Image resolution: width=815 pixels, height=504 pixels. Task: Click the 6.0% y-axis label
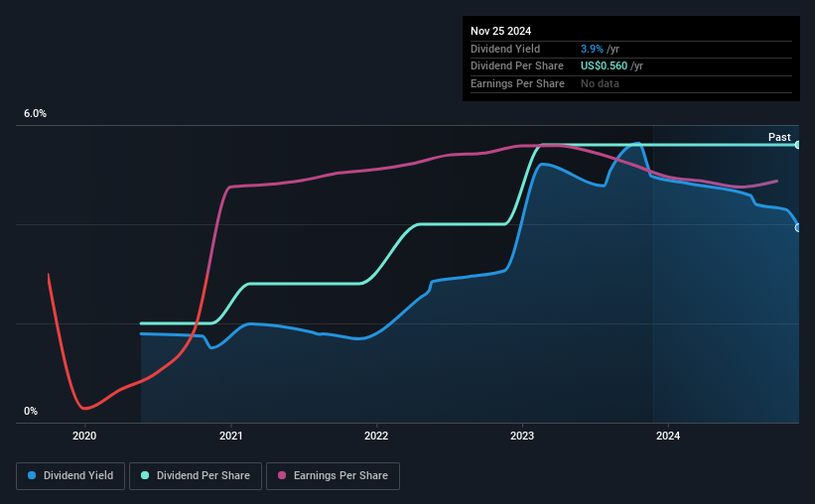(x=35, y=114)
